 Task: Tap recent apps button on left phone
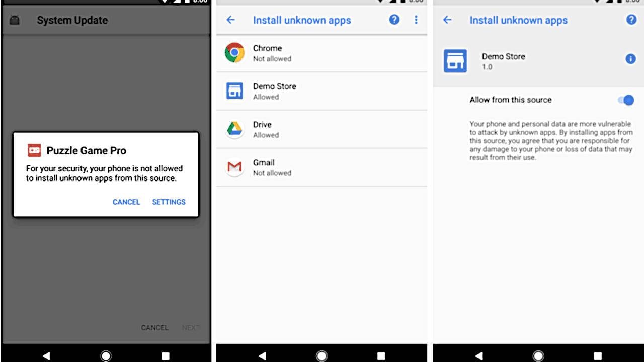pos(165,356)
